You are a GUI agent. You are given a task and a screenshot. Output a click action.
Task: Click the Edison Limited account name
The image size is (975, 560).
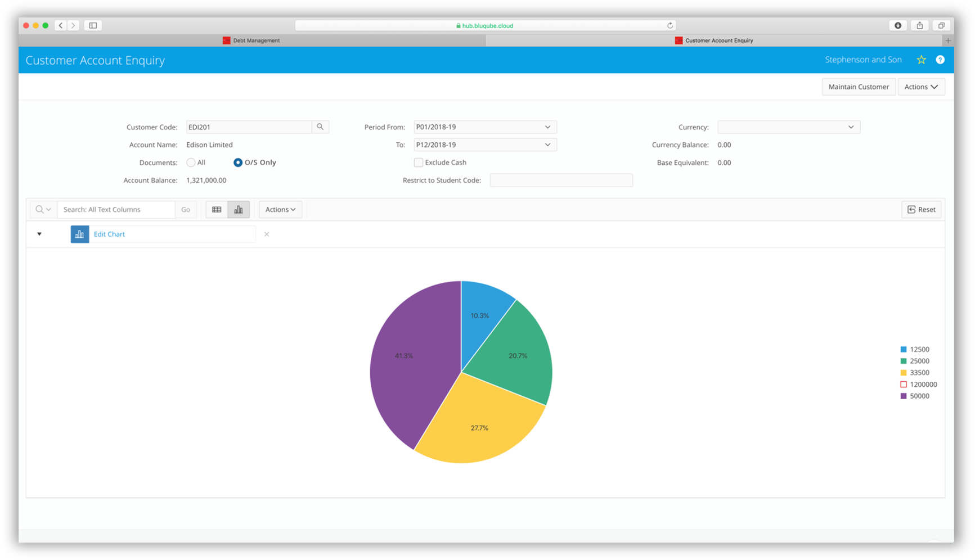point(209,145)
